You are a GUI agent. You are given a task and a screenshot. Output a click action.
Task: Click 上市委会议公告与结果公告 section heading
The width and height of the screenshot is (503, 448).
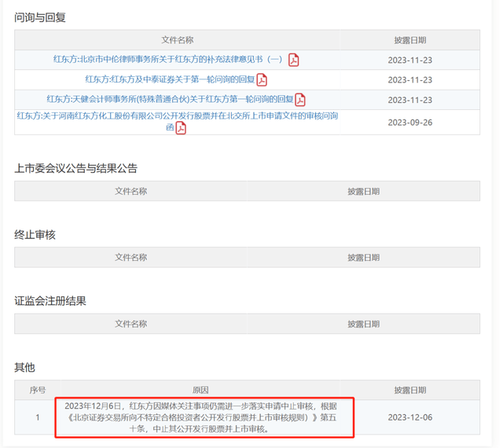point(75,168)
